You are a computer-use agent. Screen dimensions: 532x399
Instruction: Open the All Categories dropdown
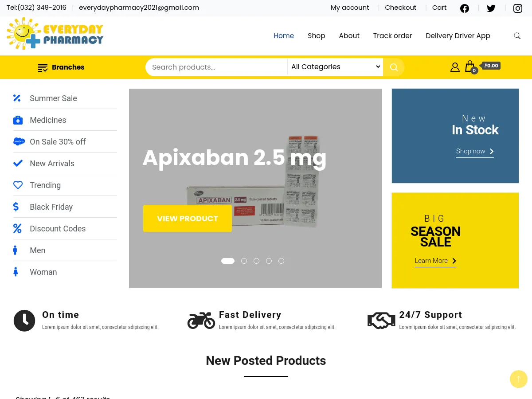[335, 66]
